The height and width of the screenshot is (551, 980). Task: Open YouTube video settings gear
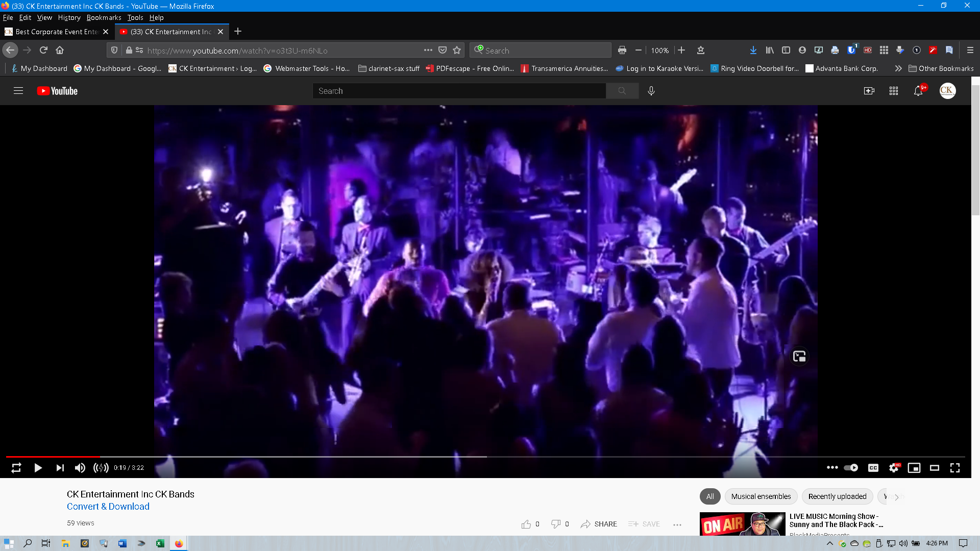894,467
